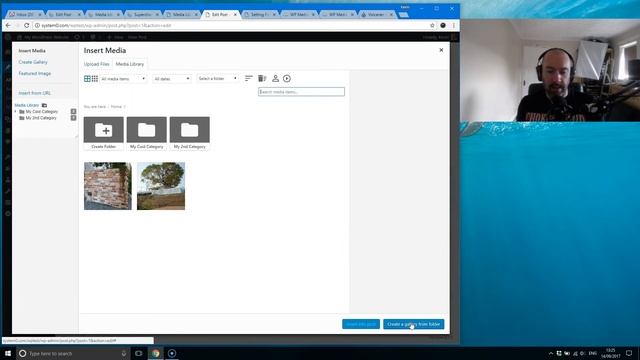640x360 pixels.
Task: Click the Insert into post button
Action: 361,324
